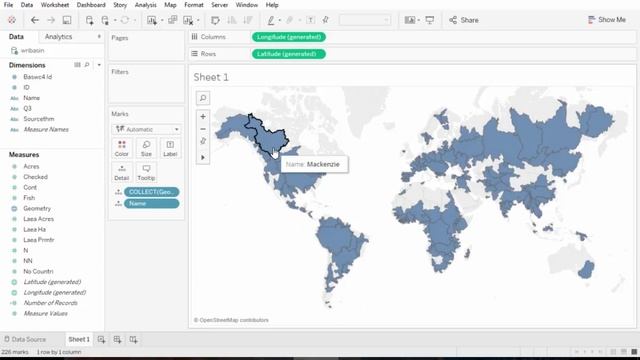Select the Latitude (generated) pill in Rows

coord(289,54)
